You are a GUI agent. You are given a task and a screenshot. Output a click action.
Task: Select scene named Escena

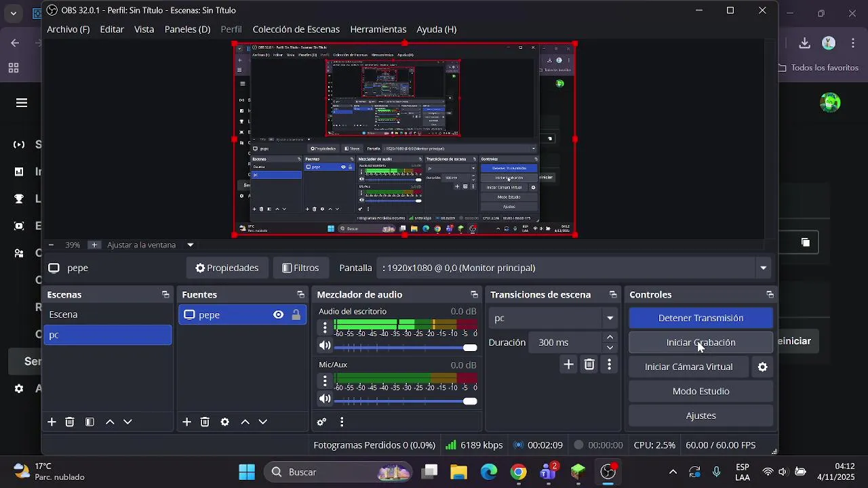pos(108,314)
